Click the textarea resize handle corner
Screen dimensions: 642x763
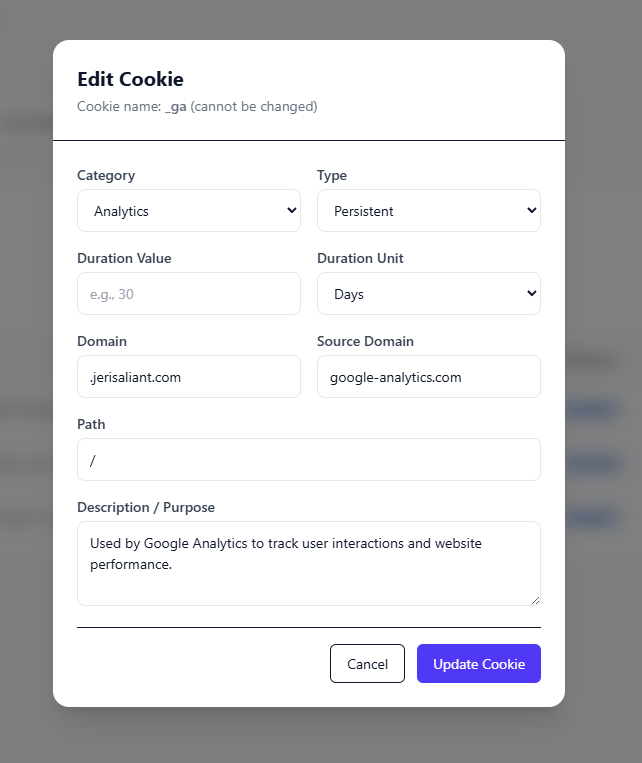tap(535, 600)
